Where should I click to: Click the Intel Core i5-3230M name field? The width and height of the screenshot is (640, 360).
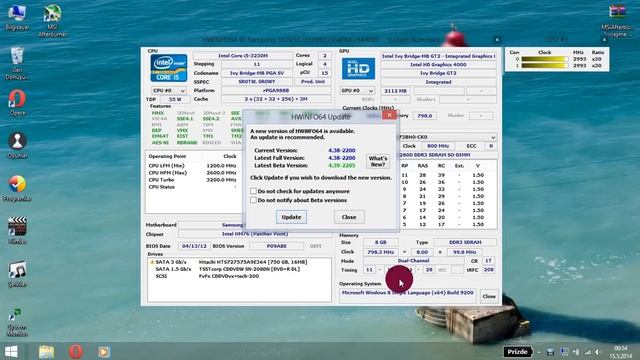click(242, 56)
